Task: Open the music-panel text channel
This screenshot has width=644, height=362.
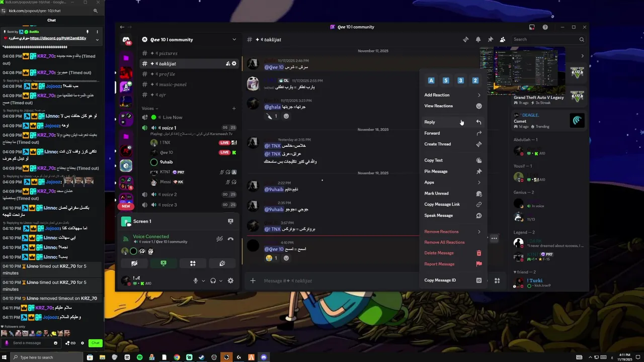Action: pyautogui.click(x=189, y=84)
